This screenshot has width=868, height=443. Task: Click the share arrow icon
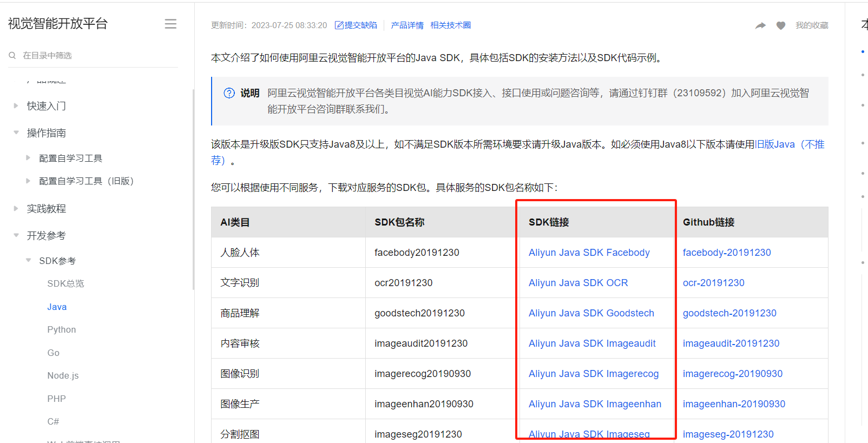pos(761,25)
